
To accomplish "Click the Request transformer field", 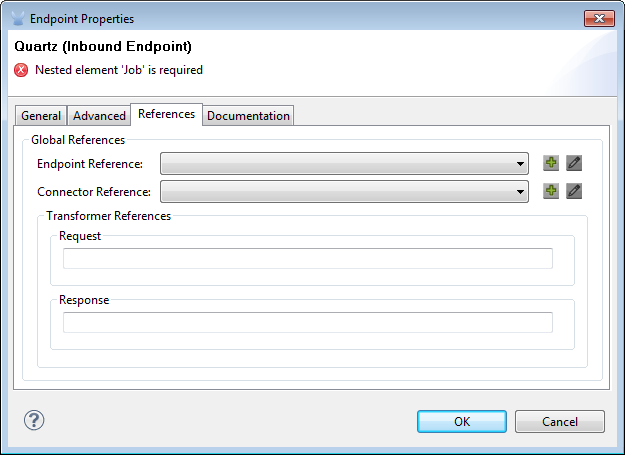I will click(307, 259).
